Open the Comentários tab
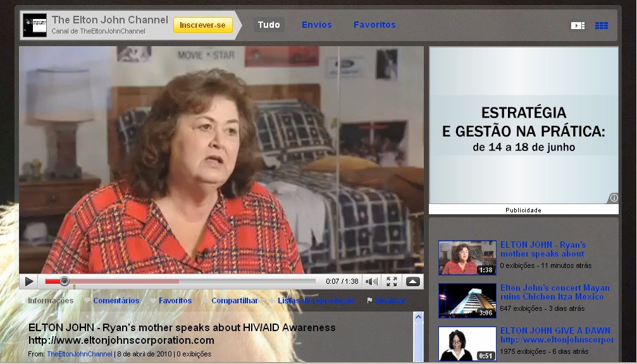 coord(116,301)
